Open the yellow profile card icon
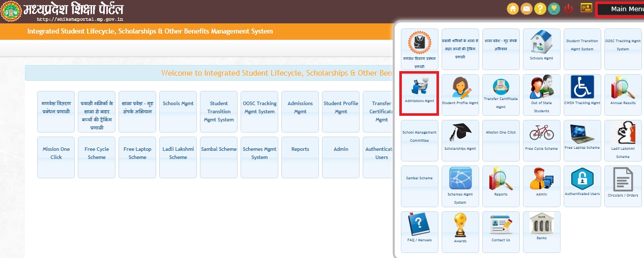 587,8
